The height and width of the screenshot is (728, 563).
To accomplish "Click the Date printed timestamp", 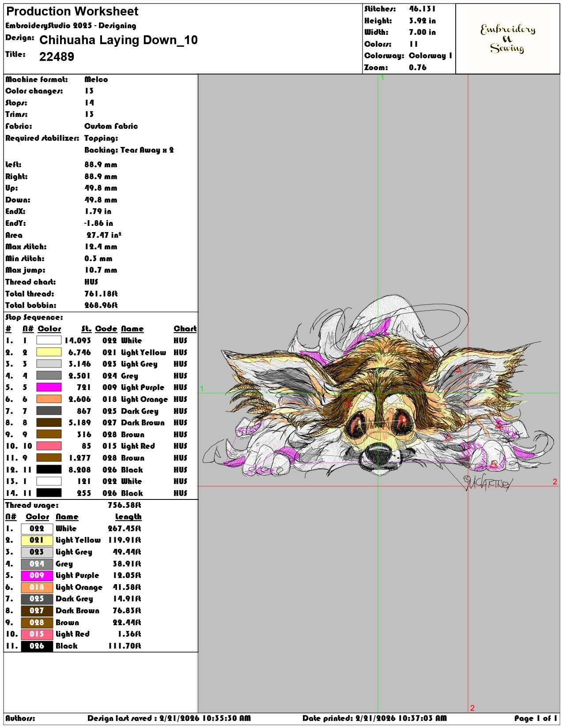I will tap(374, 718).
